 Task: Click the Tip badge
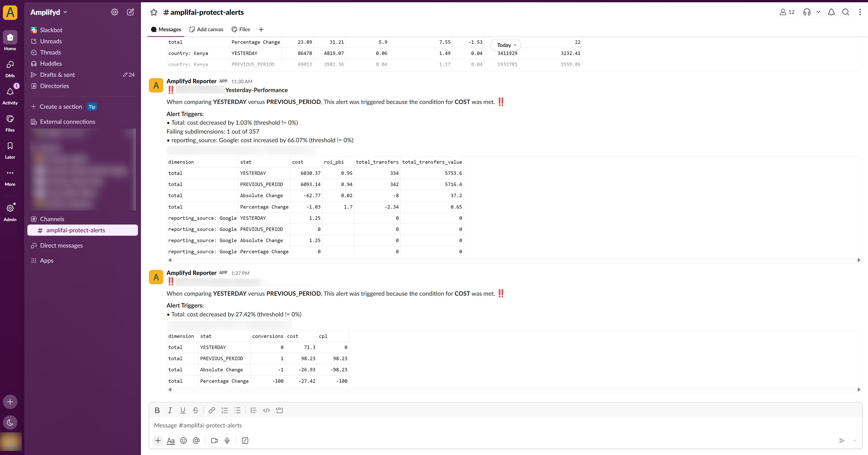(92, 107)
